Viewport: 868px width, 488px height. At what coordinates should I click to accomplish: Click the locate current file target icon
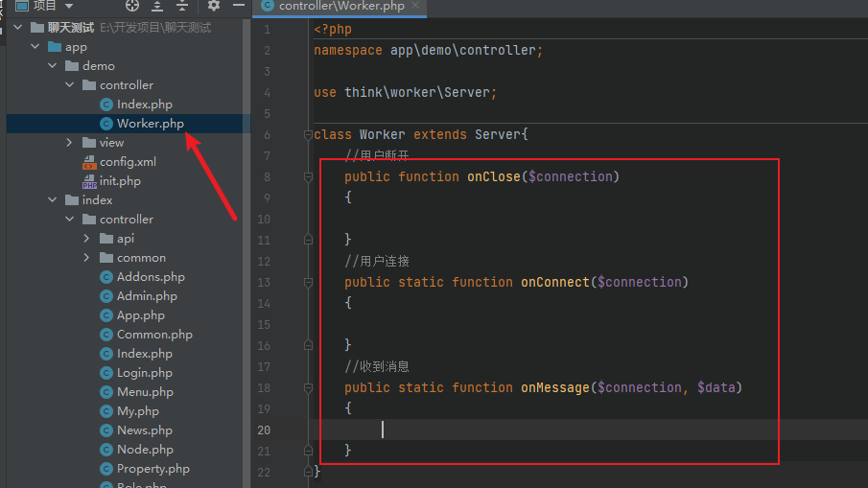[132, 6]
